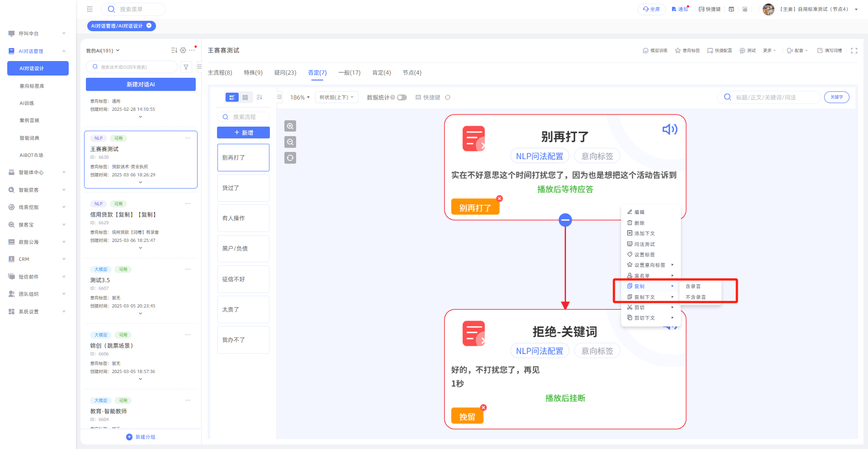The width and height of the screenshot is (868, 449).
Task: Open AI list settings gear
Action: (x=183, y=50)
